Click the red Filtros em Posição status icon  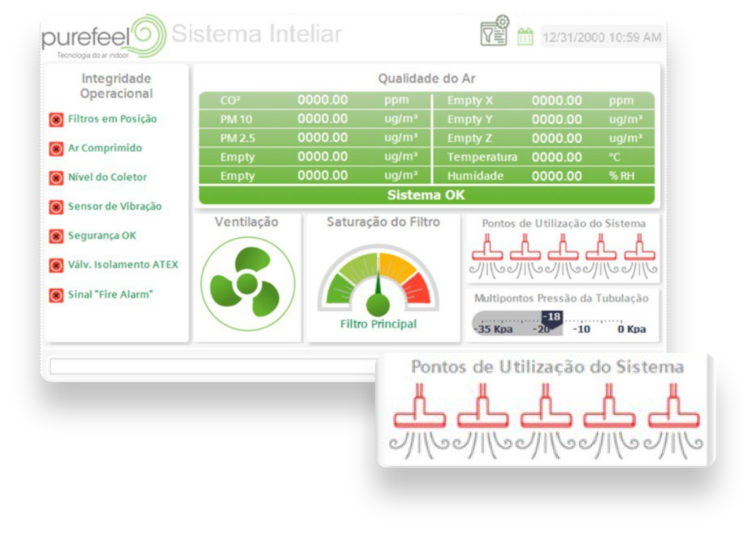click(x=56, y=120)
